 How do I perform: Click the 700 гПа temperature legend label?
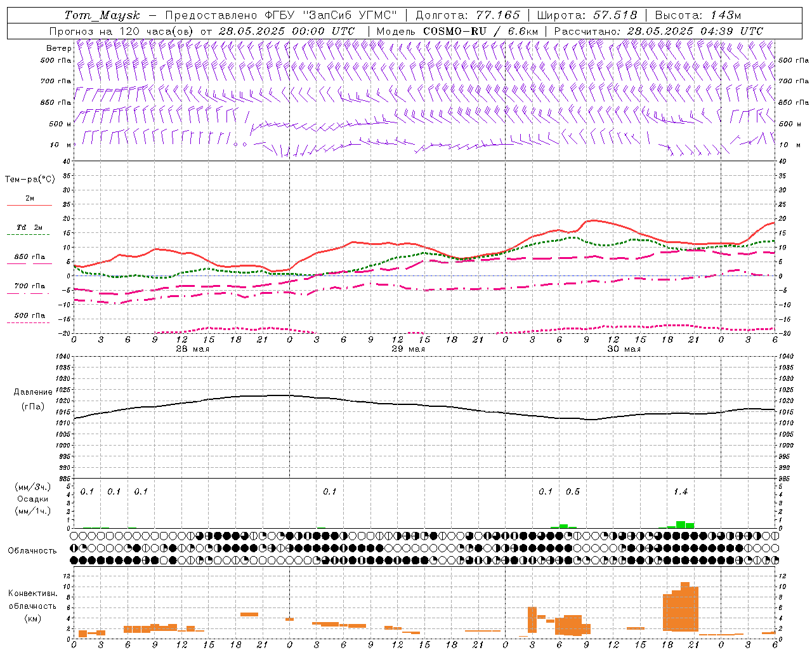click(30, 286)
